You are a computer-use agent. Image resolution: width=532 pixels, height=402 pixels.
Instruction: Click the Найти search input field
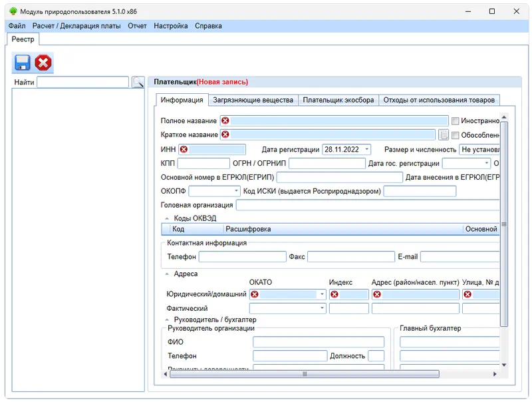click(x=82, y=82)
